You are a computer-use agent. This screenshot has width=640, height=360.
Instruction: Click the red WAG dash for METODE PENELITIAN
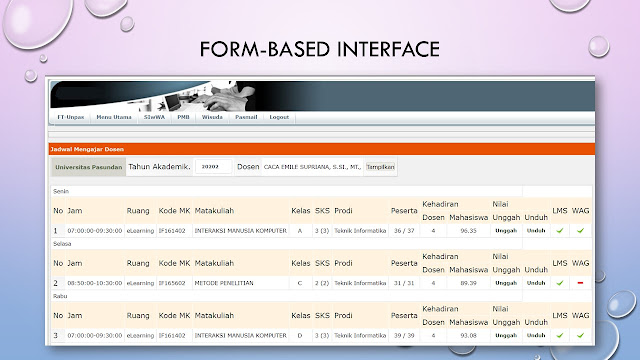580,283
